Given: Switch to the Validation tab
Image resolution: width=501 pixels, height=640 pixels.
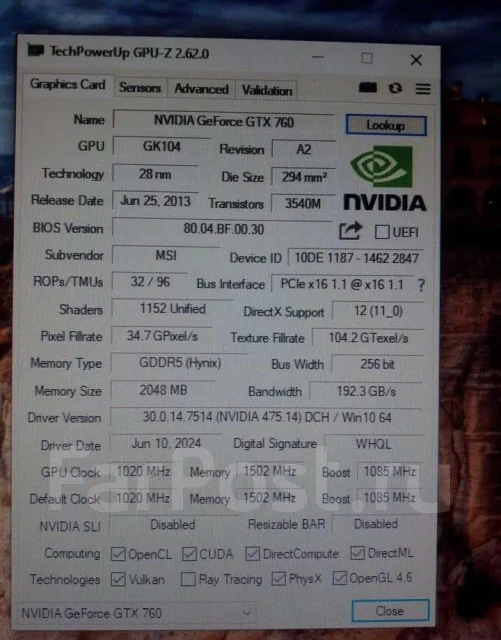Looking at the screenshot, I should (x=267, y=90).
